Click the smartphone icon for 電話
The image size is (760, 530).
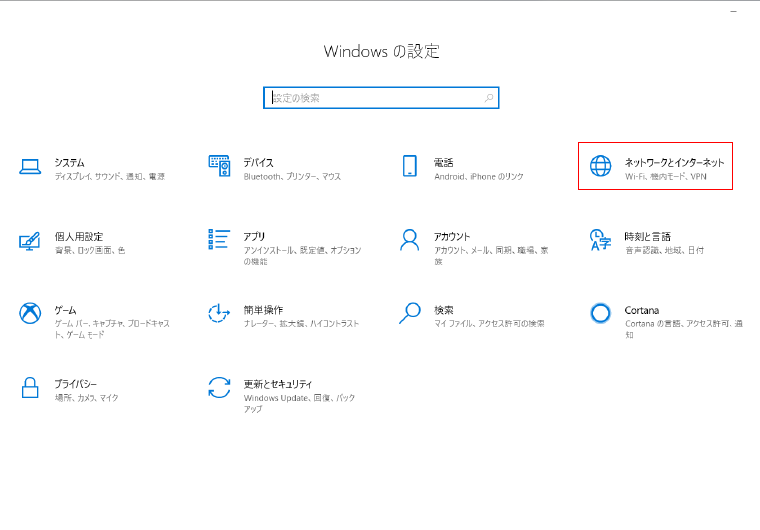pyautogui.click(x=410, y=166)
